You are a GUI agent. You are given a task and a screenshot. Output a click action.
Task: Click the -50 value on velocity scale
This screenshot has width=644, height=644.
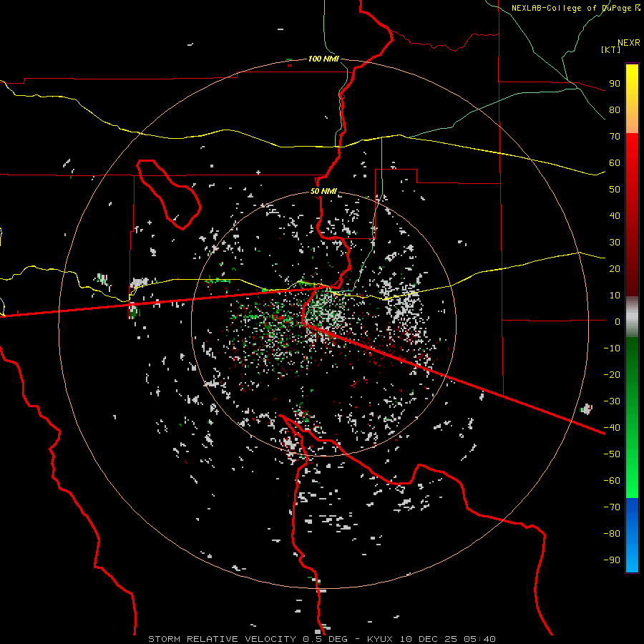click(612, 454)
